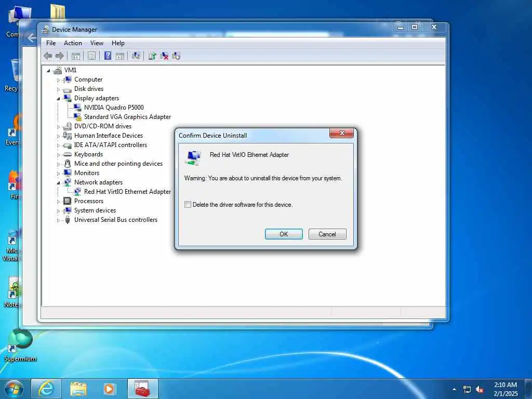The width and height of the screenshot is (532, 399).
Task: Click the Uninstall device toolbar icon with red X
Action: tap(164, 56)
